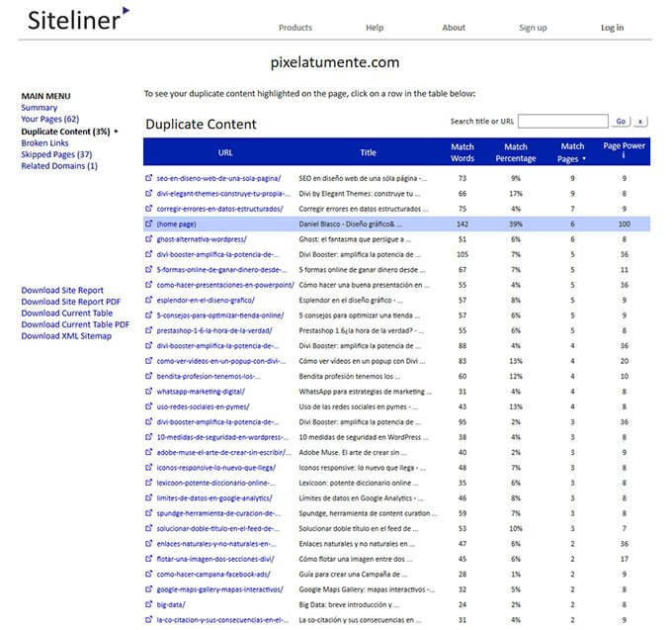Sort table by URL column header
Image resolution: width=672 pixels, height=630 pixels.
tap(225, 152)
